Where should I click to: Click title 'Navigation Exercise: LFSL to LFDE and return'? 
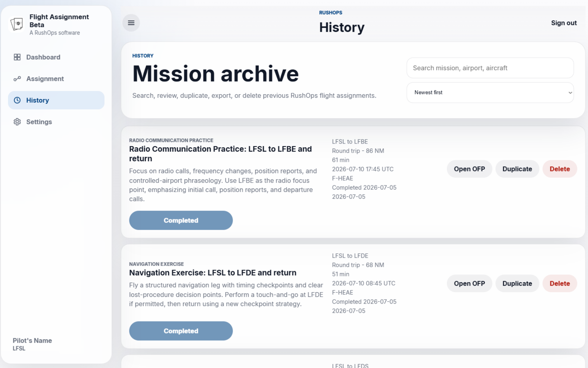pyautogui.click(x=213, y=273)
